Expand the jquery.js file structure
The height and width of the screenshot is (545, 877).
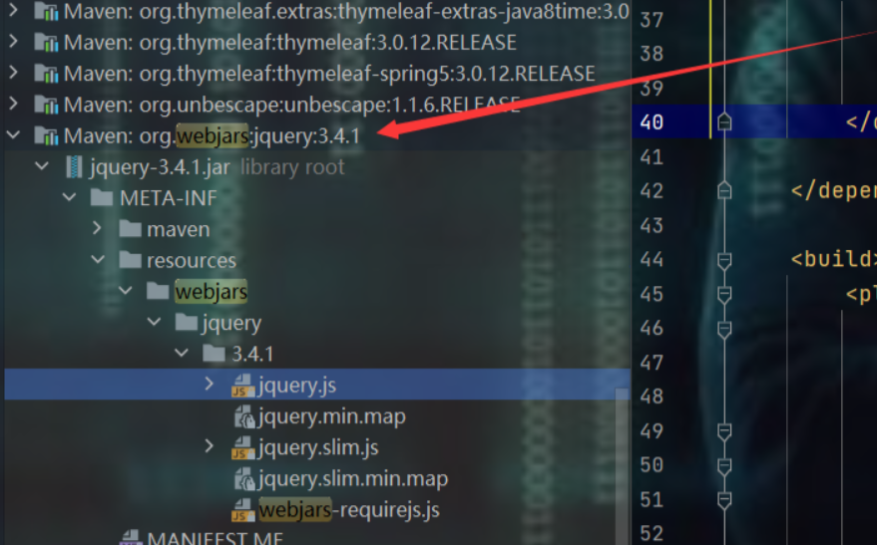(x=209, y=384)
